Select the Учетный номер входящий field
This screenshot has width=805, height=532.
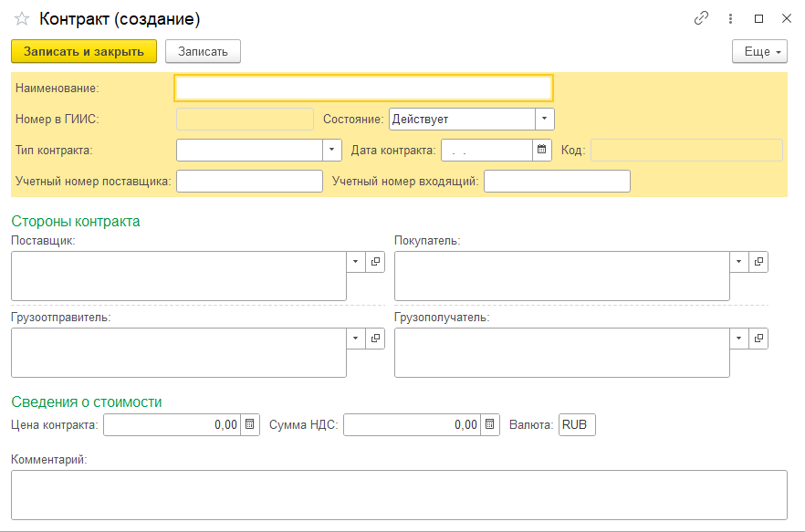point(557,182)
